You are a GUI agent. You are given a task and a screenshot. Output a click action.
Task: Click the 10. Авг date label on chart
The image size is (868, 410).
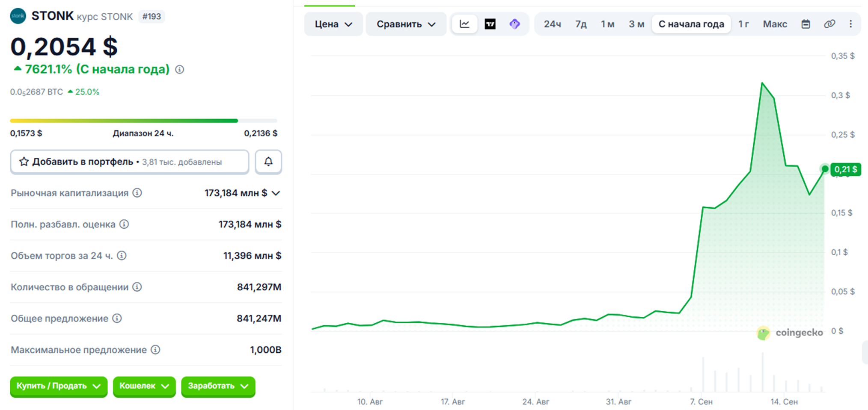(370, 402)
